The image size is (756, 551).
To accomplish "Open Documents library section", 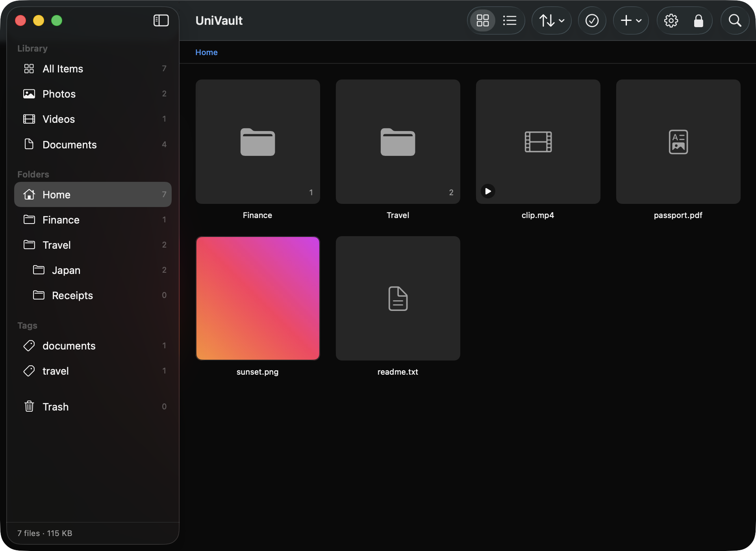I will (93, 144).
